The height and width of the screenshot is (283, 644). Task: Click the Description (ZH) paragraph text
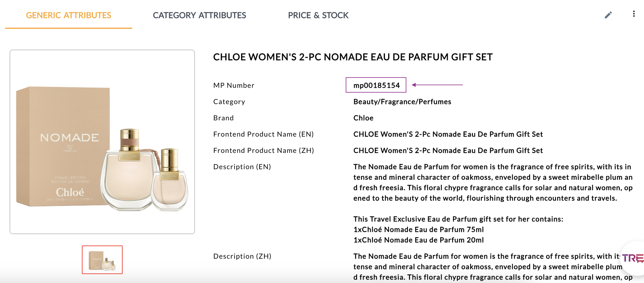[x=486, y=267]
